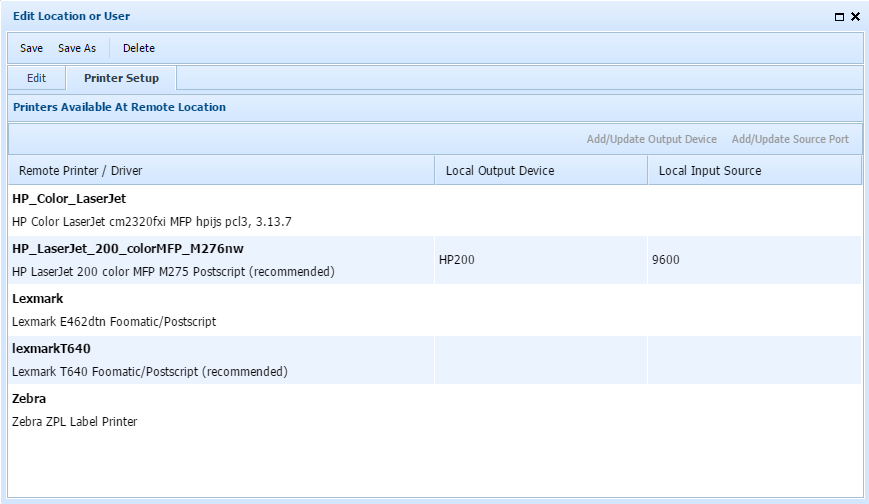Click Add/Update Output Device
The width and height of the screenshot is (869, 504).
click(651, 139)
